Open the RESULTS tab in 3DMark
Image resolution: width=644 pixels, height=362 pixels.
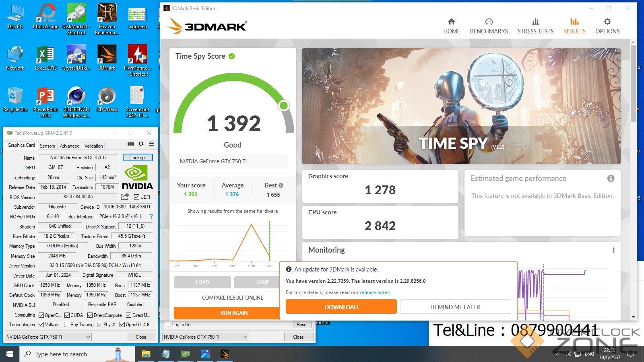click(x=574, y=26)
